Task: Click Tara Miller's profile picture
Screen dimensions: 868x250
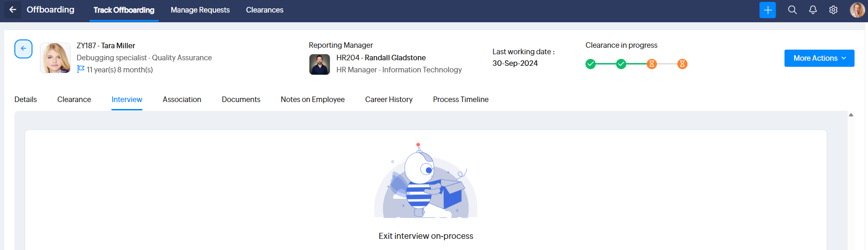Action: tap(55, 58)
